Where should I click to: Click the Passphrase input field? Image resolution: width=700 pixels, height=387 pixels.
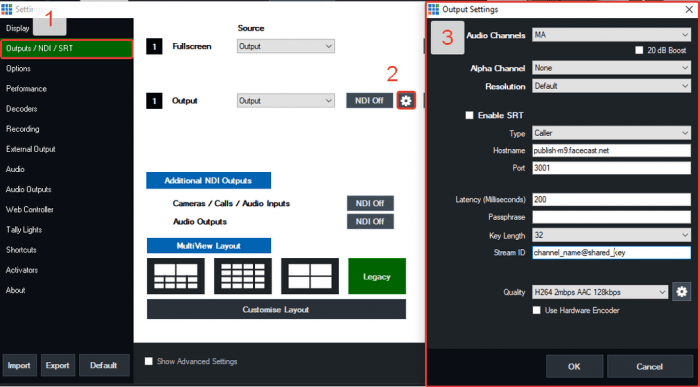611,217
